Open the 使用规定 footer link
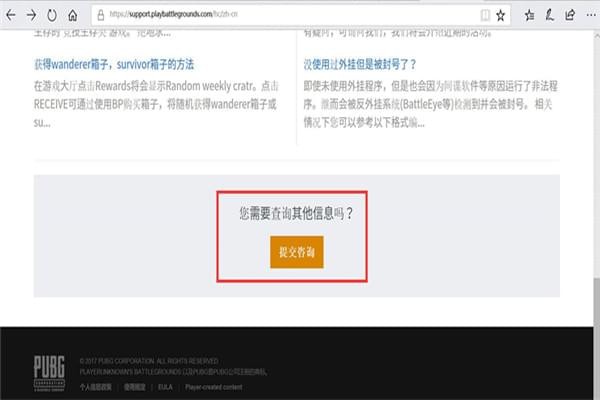The image size is (600, 400). [x=135, y=387]
